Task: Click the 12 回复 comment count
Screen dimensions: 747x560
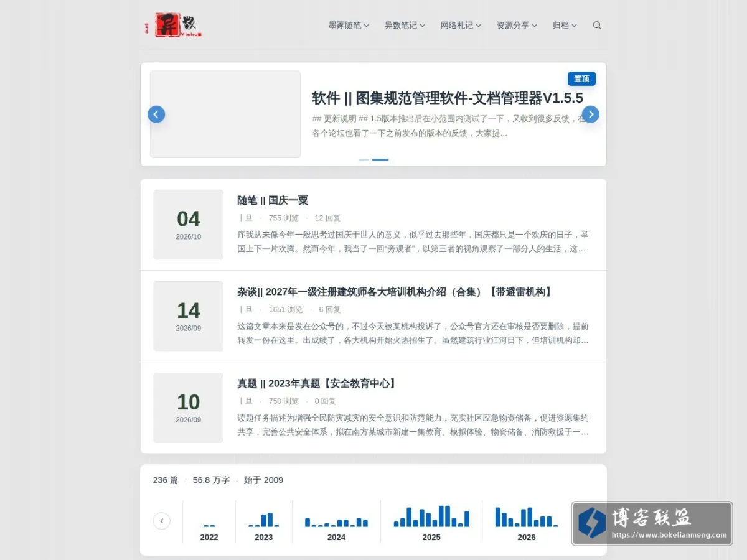Action: [x=327, y=218]
